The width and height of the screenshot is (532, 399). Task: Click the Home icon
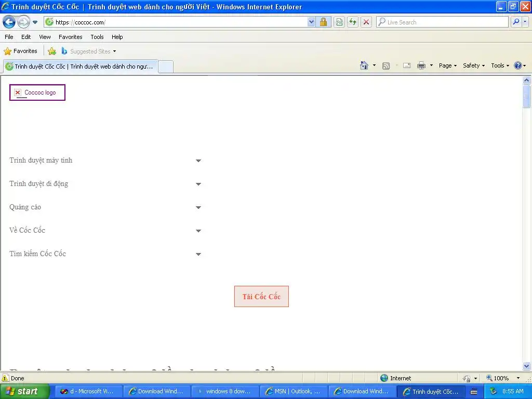point(364,65)
